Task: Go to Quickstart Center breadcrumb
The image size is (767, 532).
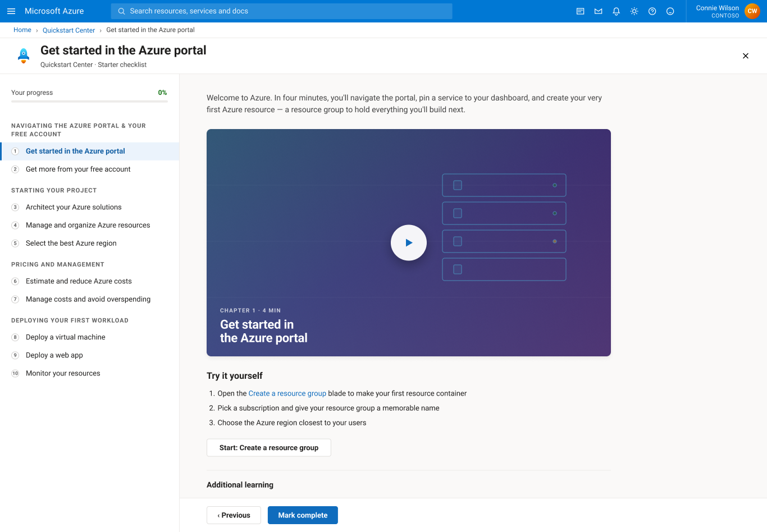Action: (69, 30)
